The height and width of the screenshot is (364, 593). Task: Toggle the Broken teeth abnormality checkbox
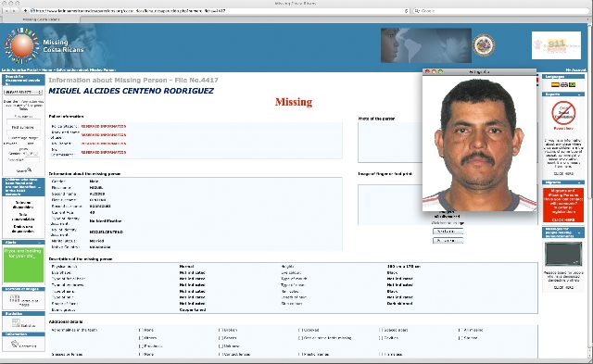point(221,330)
